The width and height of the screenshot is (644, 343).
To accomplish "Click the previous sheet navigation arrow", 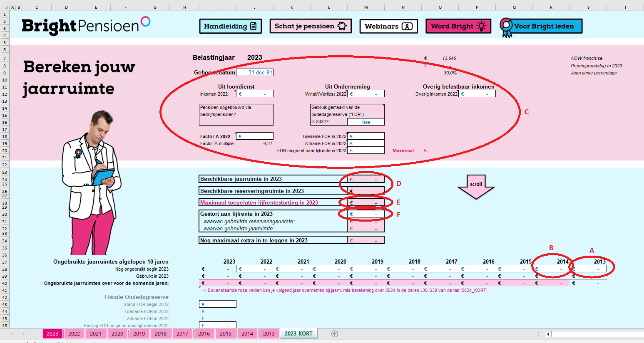I will tap(12, 334).
